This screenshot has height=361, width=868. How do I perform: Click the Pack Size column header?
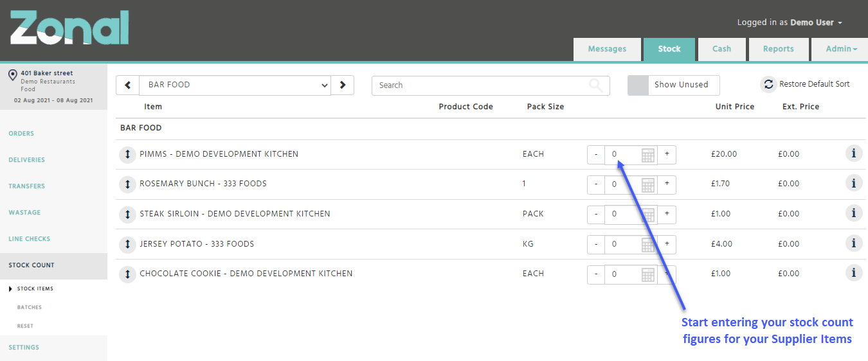[545, 107]
